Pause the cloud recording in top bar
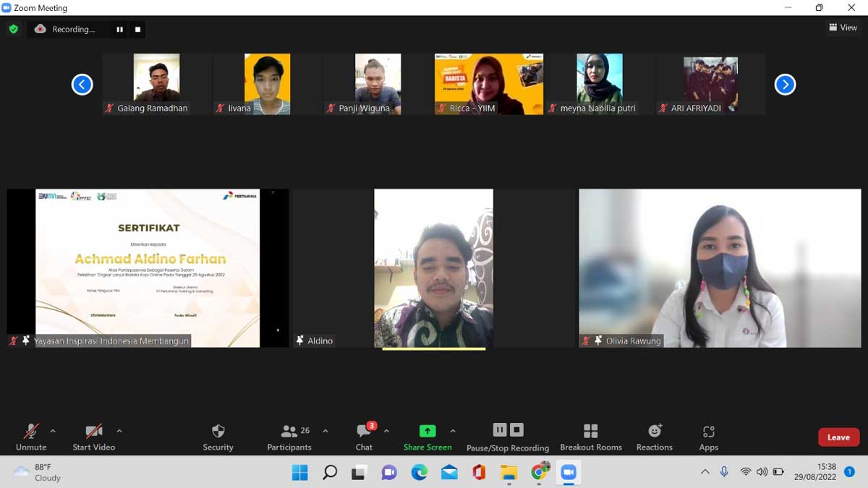 tap(119, 30)
